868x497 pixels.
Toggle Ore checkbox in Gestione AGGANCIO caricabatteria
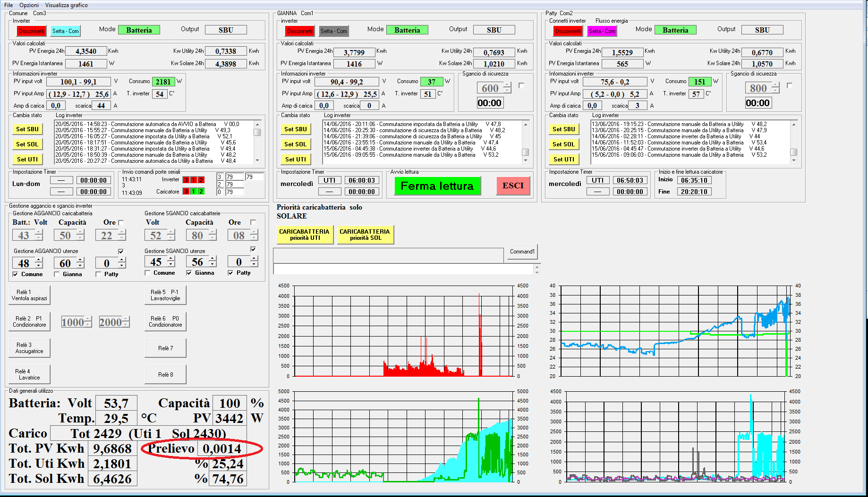coord(120,222)
